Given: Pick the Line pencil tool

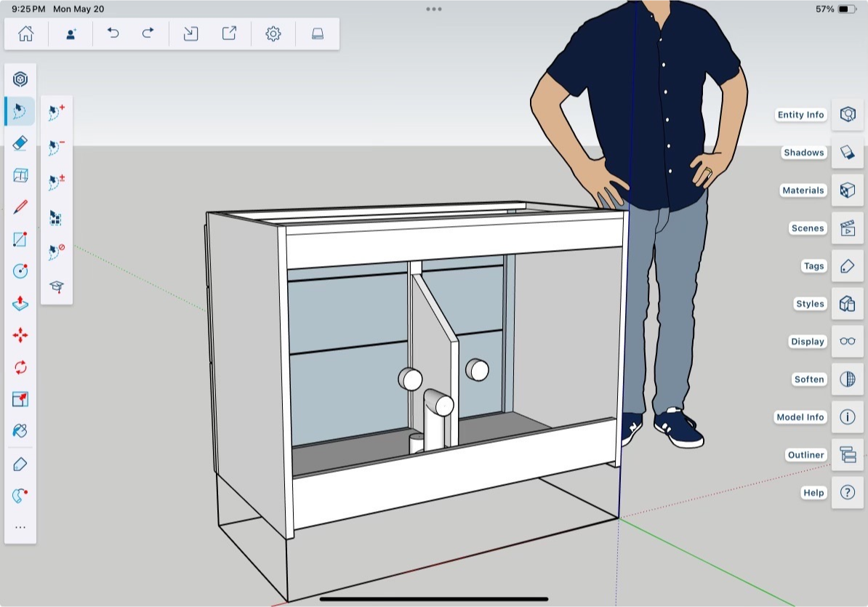Looking at the screenshot, I should [x=20, y=206].
